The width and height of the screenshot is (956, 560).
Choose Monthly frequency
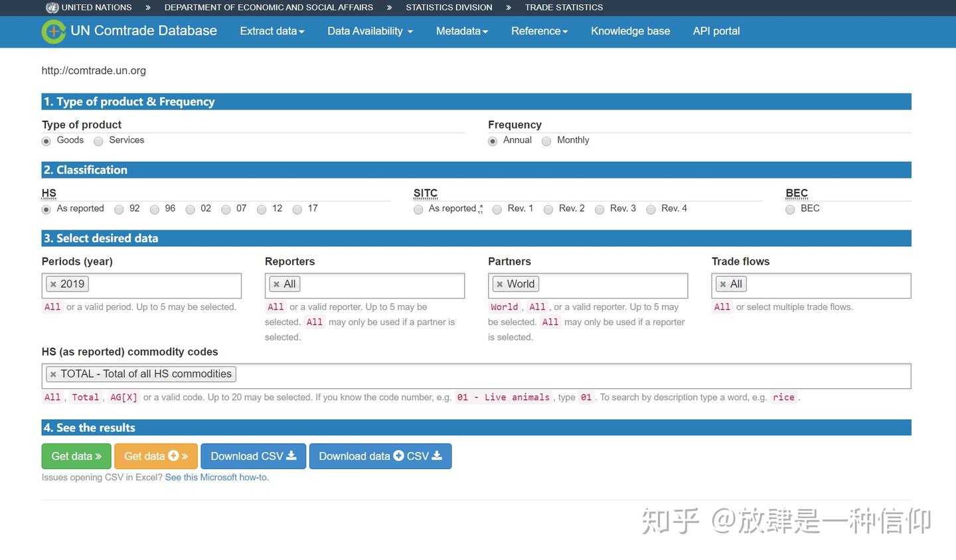546,141
